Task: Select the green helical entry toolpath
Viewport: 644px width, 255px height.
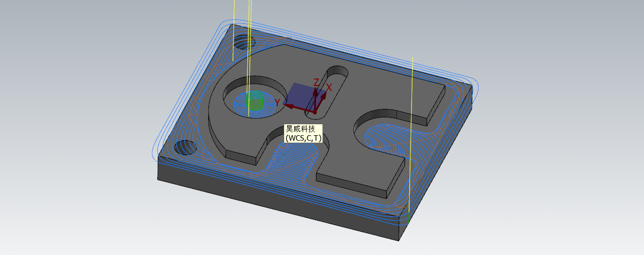Action: (255, 100)
